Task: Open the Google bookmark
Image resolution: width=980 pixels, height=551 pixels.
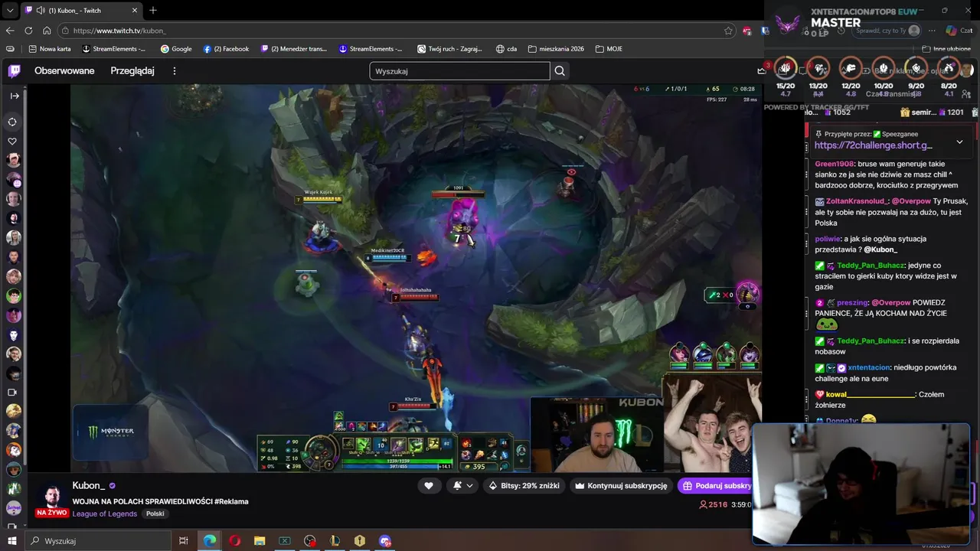Action: (x=176, y=49)
